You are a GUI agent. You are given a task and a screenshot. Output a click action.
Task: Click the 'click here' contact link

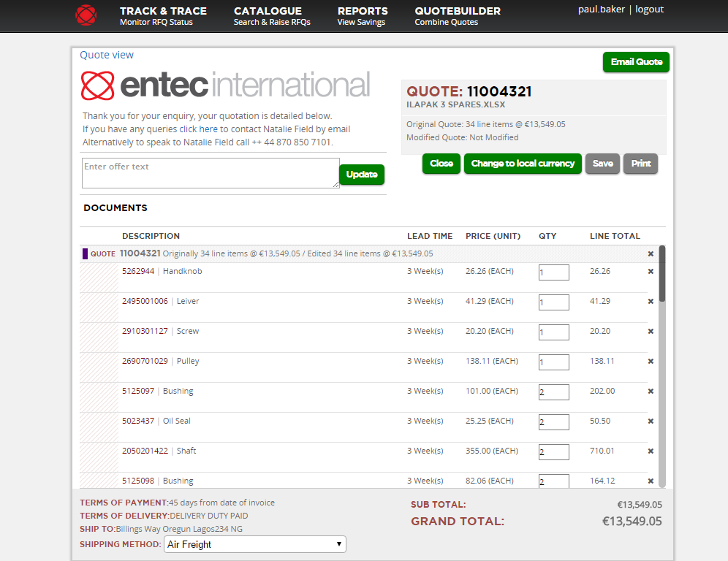(198, 129)
